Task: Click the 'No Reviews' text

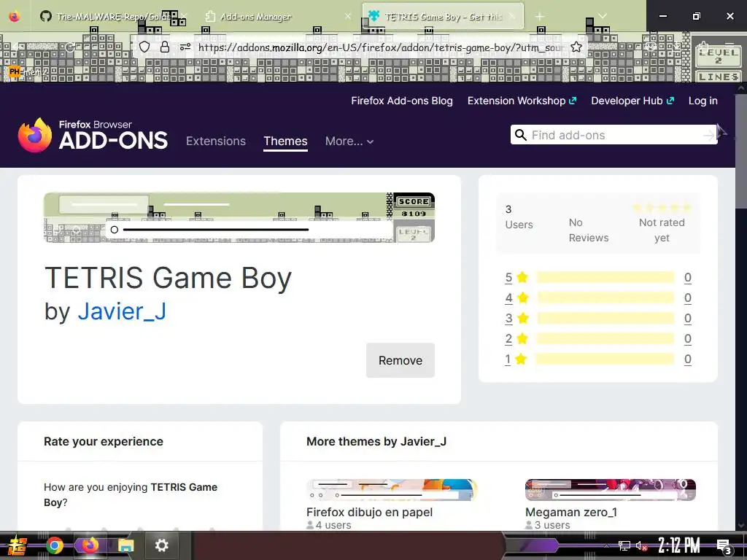Action: [589, 230]
